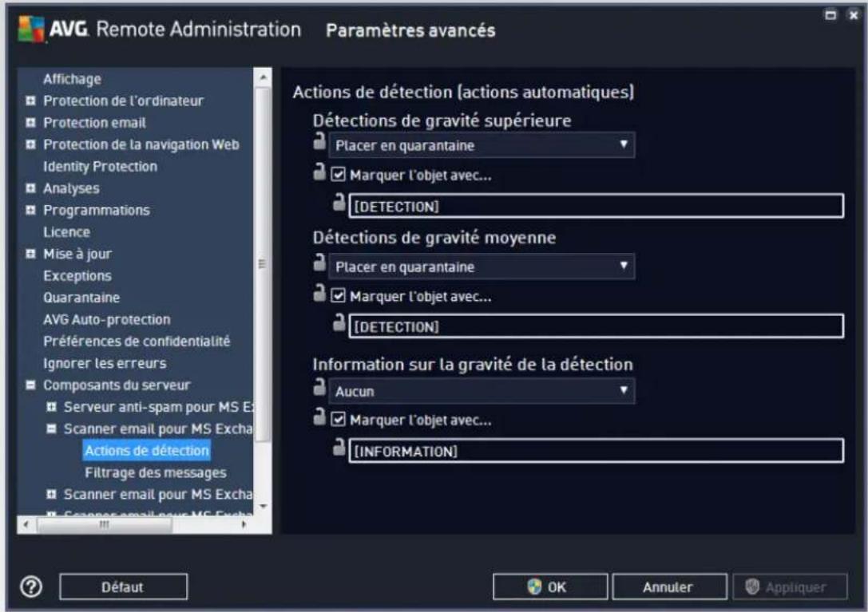Open the medium gravity Placer en quarantaine dropdown
Viewport: 868px width, 612px height.
[482, 267]
